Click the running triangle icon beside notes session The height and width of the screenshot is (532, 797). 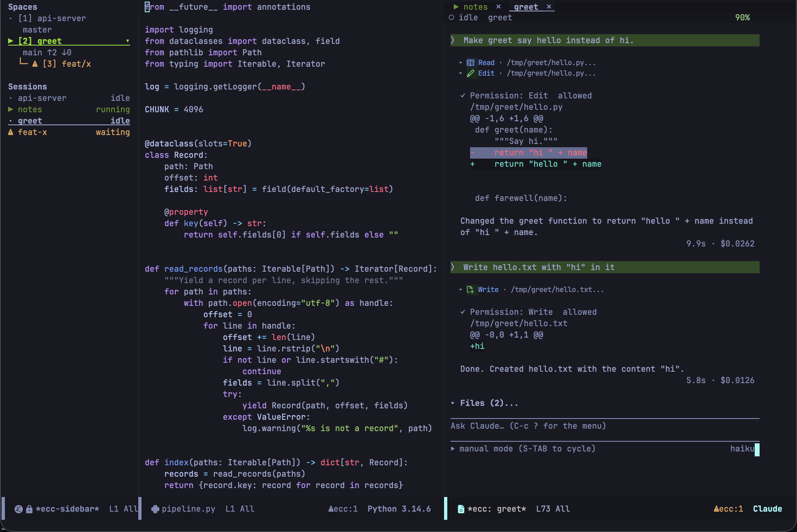tap(11, 109)
